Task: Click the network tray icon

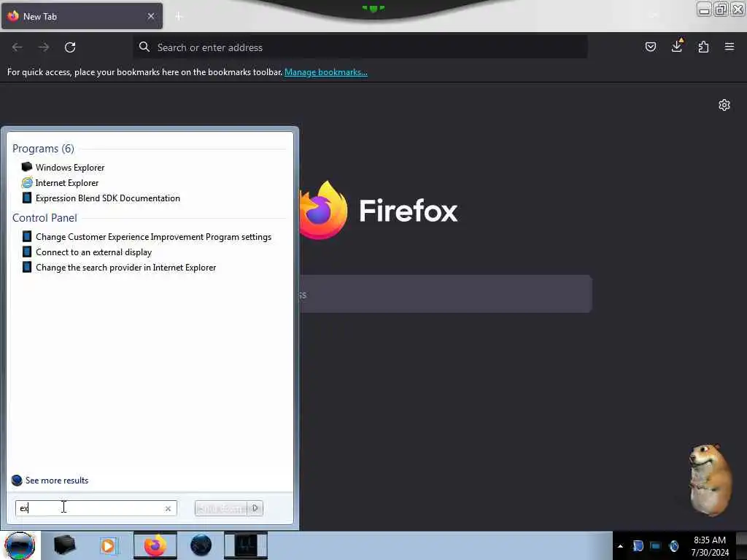Action: pyautogui.click(x=656, y=545)
